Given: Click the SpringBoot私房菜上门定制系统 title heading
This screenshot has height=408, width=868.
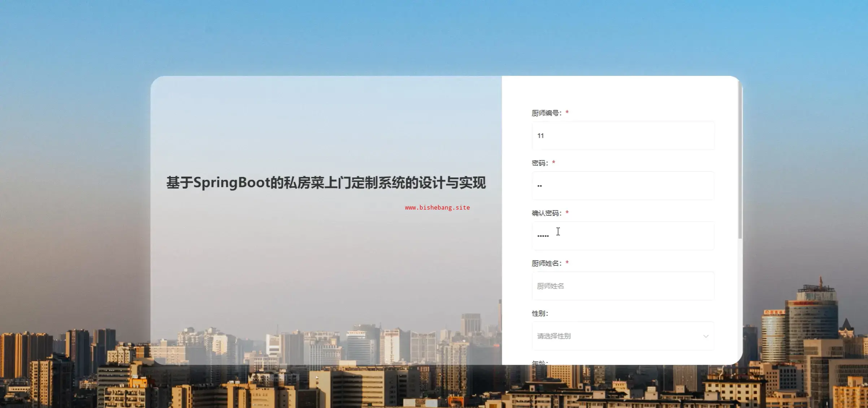Looking at the screenshot, I should coord(326,182).
